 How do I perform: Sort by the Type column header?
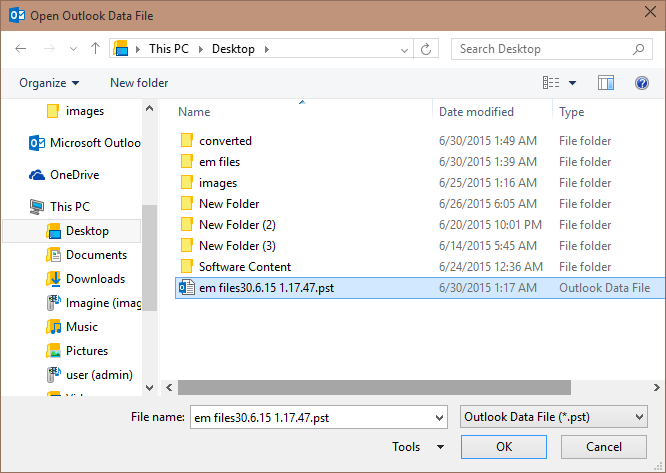click(x=571, y=112)
